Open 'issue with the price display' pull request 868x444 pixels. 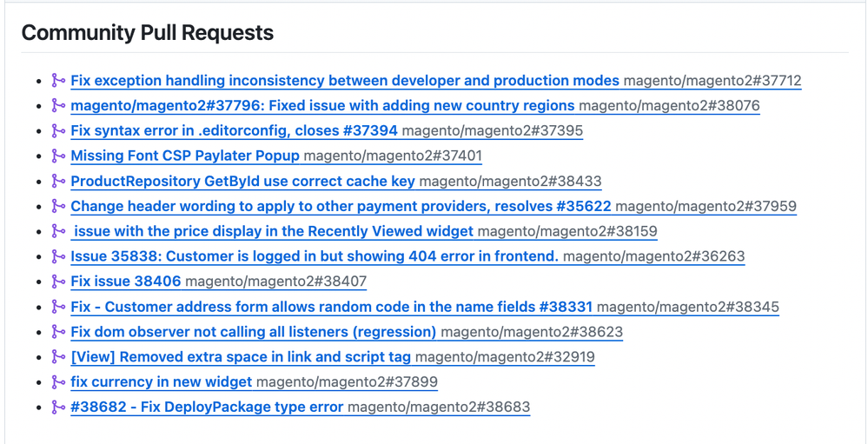pos(274,232)
